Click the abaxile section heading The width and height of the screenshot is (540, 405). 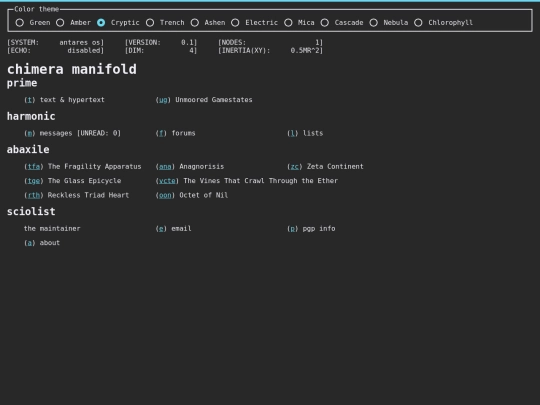(28, 150)
